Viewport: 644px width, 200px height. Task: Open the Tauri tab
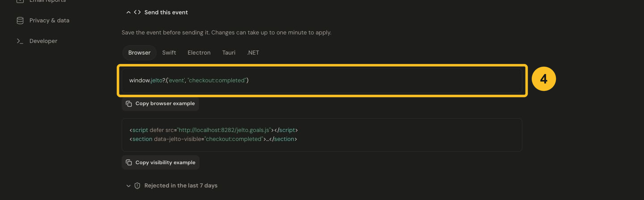click(229, 53)
